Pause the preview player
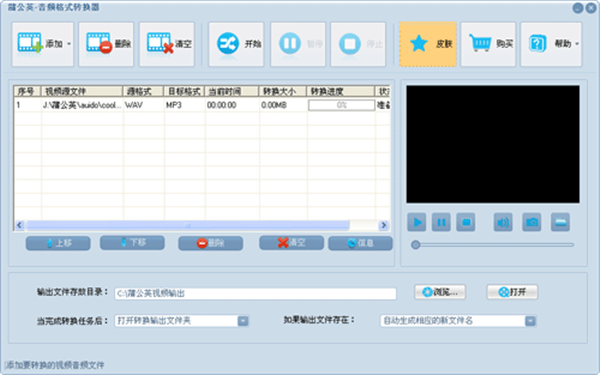Viewport: 600px width, 375px height. click(x=441, y=222)
